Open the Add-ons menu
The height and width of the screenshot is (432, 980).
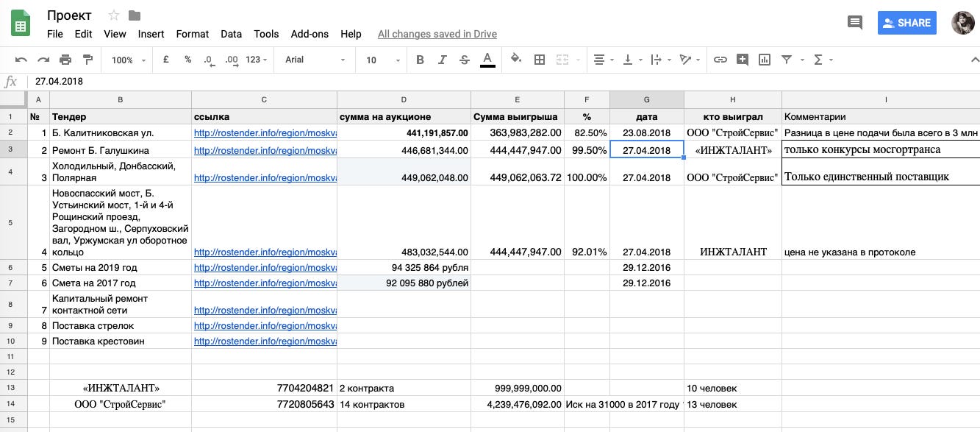(310, 34)
